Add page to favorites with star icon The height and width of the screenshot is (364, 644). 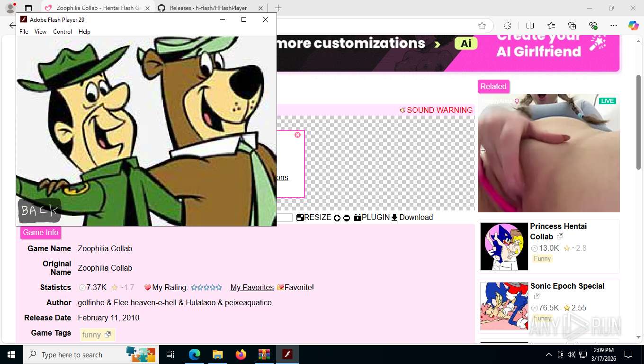point(482,26)
